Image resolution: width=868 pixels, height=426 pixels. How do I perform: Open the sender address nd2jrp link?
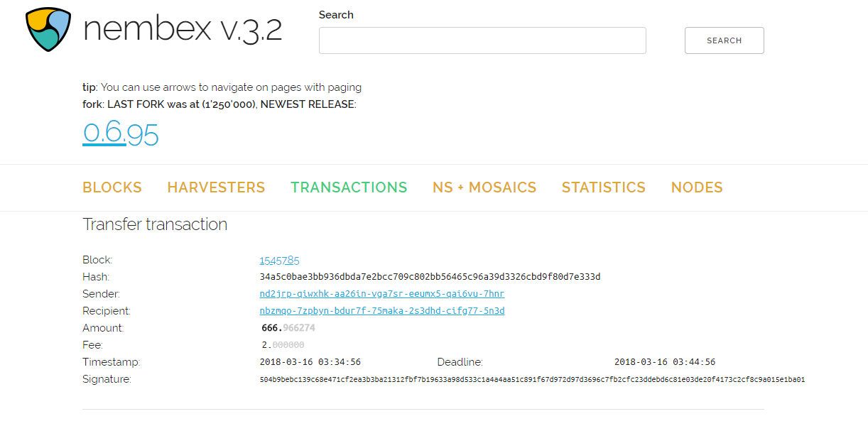[x=382, y=294]
